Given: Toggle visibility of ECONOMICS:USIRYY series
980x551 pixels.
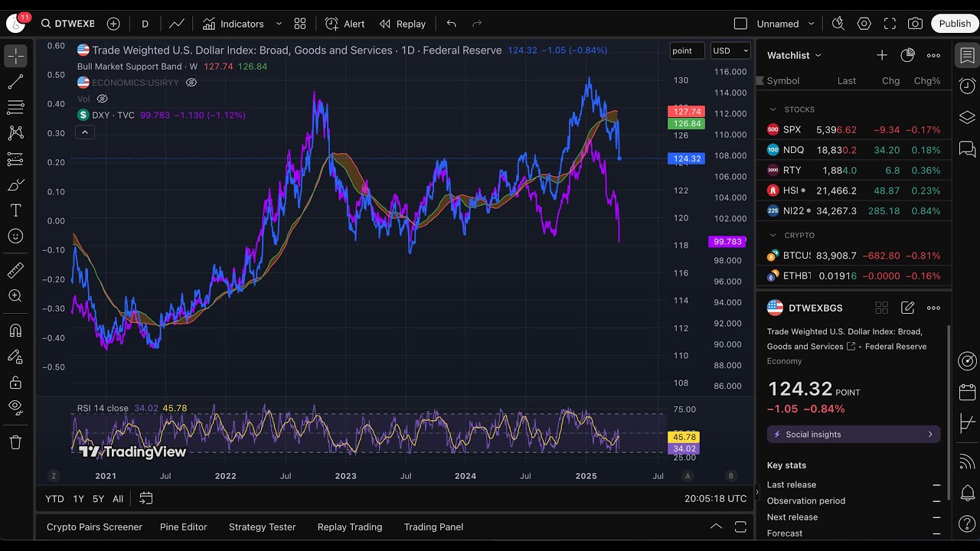Looking at the screenshot, I should [x=191, y=83].
